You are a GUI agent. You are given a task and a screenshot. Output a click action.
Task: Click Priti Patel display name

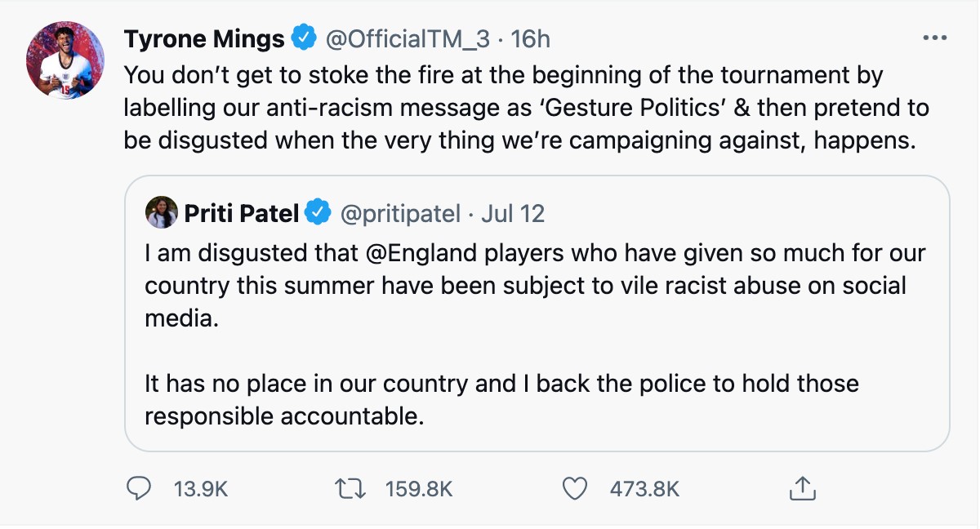[x=242, y=214]
